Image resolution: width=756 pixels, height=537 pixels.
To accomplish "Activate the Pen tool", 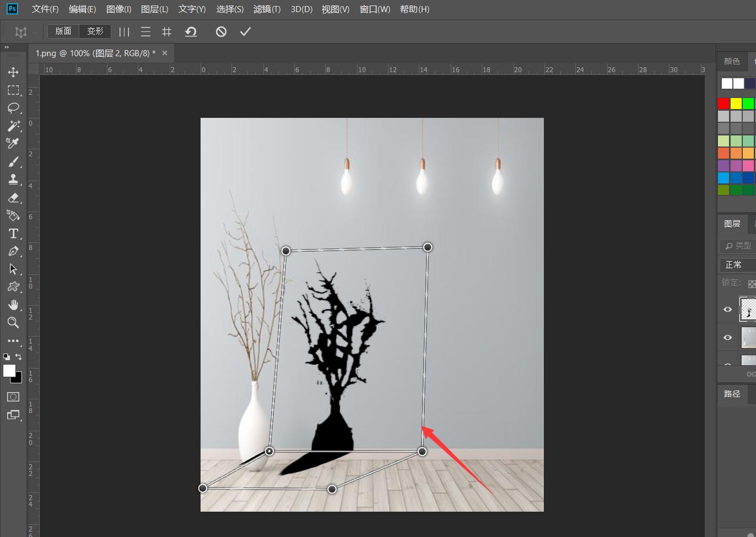I will 13,251.
